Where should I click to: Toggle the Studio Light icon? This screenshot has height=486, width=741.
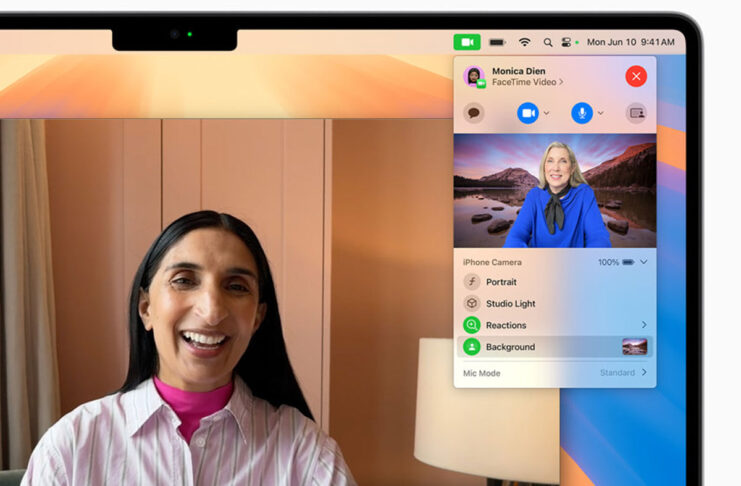pyautogui.click(x=472, y=304)
